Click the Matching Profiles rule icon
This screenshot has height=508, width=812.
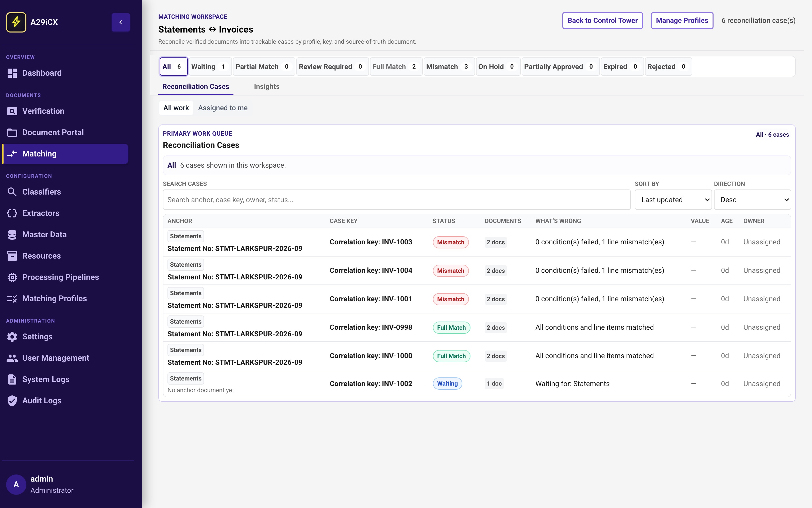click(12, 299)
